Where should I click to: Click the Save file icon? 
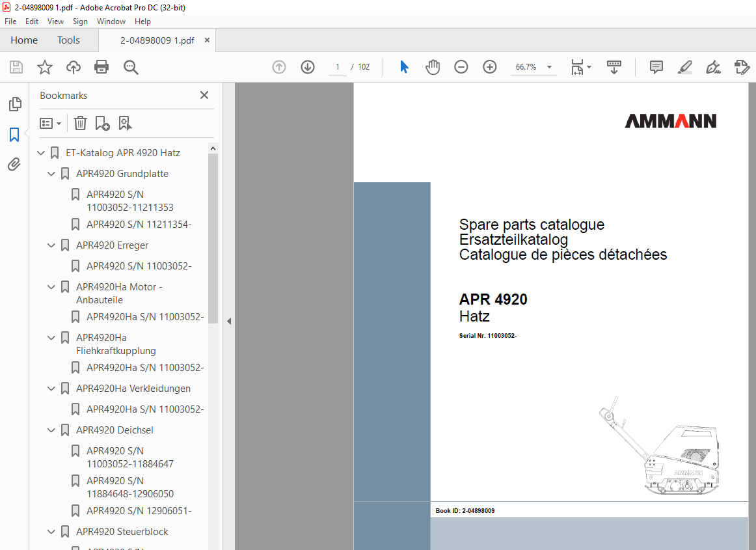(x=16, y=67)
